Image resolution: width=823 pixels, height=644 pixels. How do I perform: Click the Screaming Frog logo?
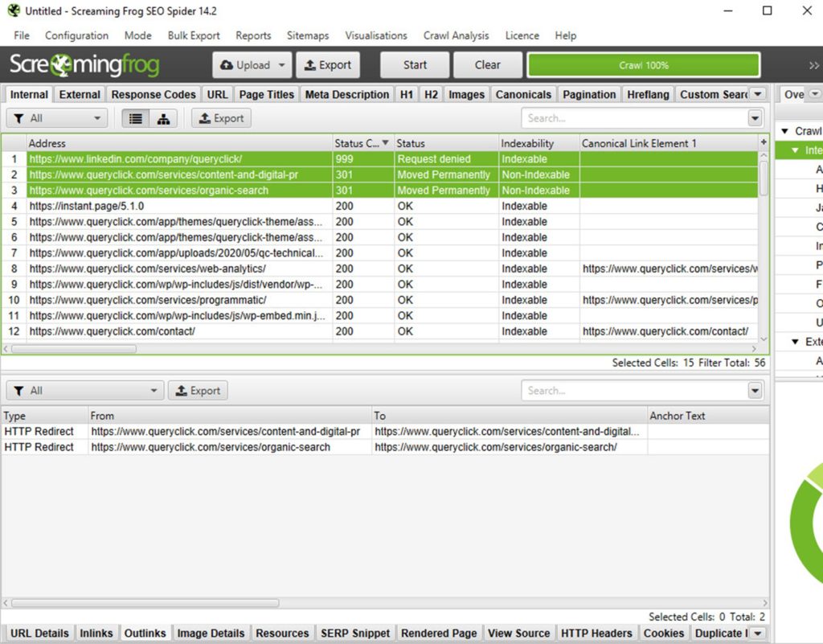click(84, 64)
